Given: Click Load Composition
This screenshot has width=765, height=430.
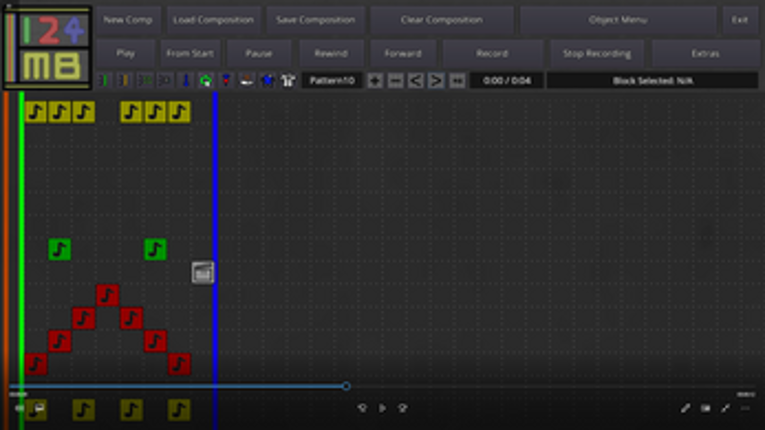Looking at the screenshot, I should pyautogui.click(x=213, y=20).
